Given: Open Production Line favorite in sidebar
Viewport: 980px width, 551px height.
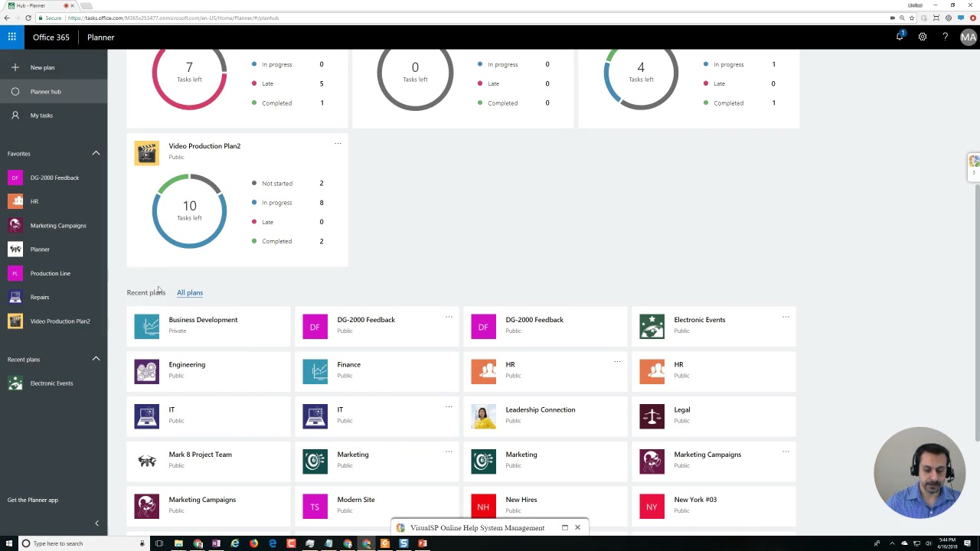Looking at the screenshot, I should [54, 273].
